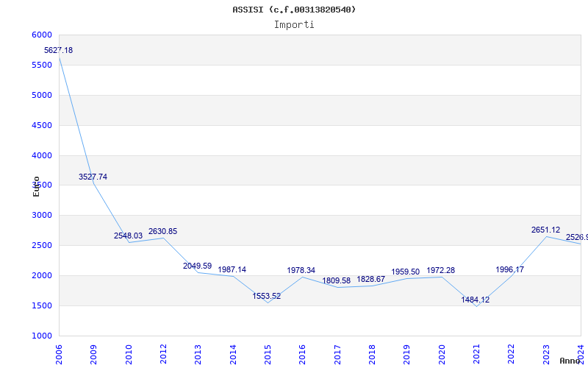Select the 2020 year axis label

442,355
